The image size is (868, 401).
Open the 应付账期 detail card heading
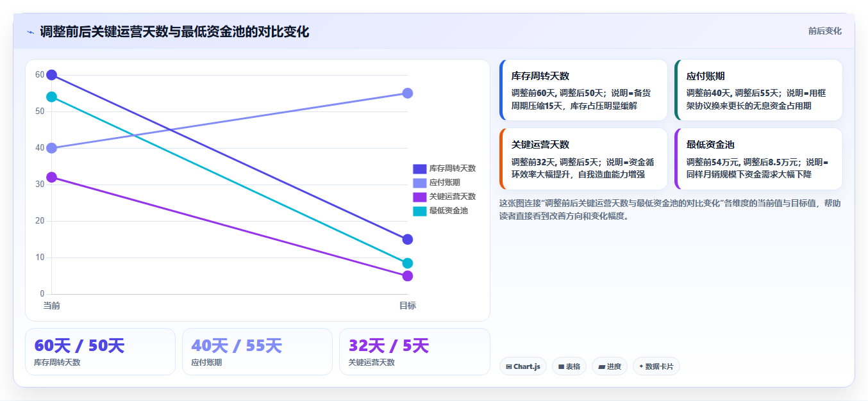[706, 76]
